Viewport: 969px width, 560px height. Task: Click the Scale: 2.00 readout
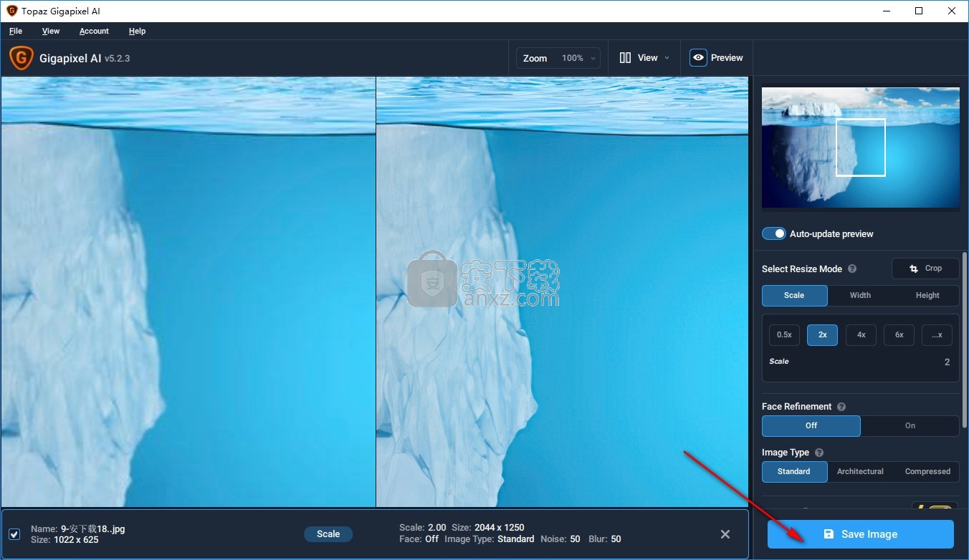[423, 528]
